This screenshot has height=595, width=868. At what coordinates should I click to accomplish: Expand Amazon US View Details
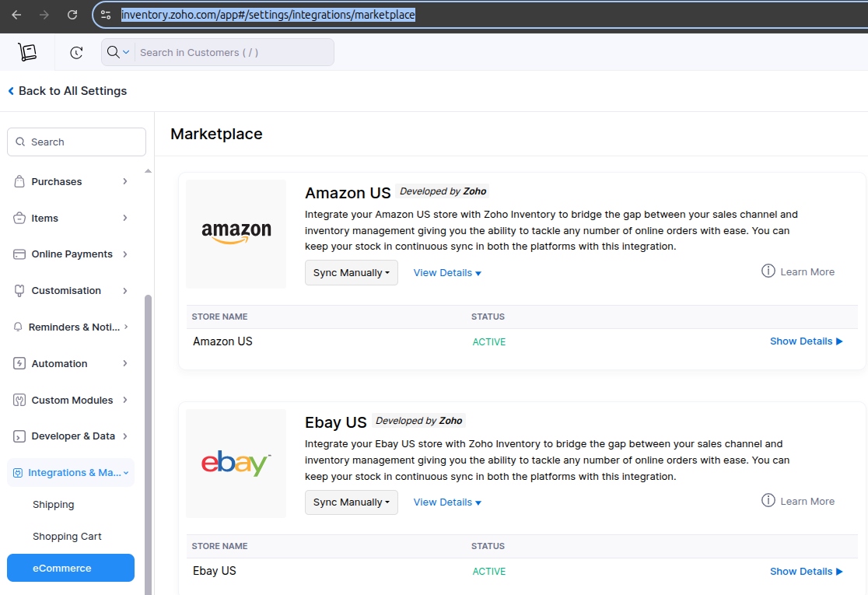pos(447,273)
